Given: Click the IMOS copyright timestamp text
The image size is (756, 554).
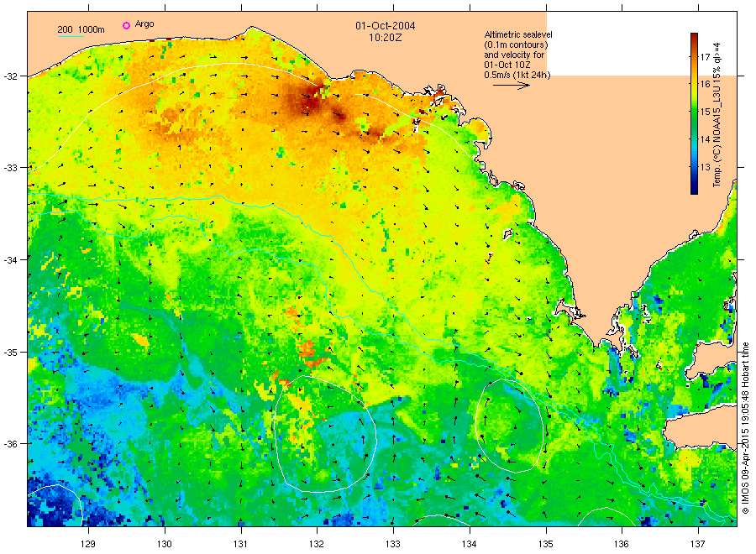Looking at the screenshot, I should pos(745,428).
